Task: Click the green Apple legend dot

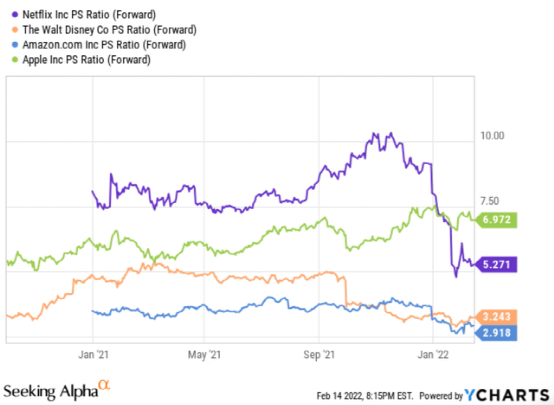Action: click(x=15, y=60)
